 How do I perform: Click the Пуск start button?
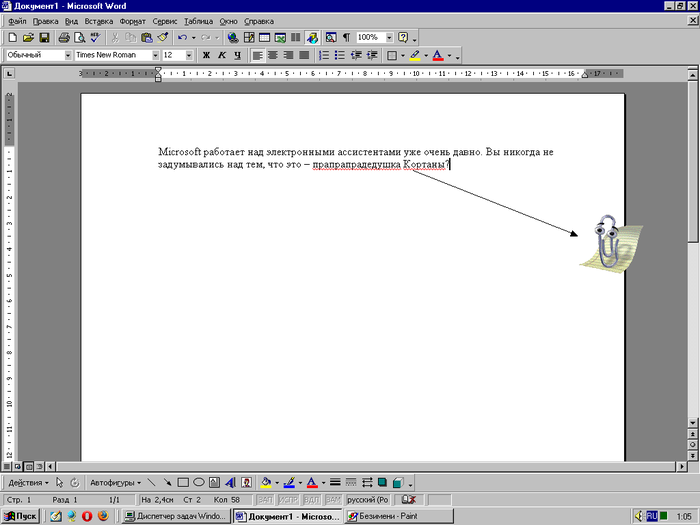tap(21, 516)
